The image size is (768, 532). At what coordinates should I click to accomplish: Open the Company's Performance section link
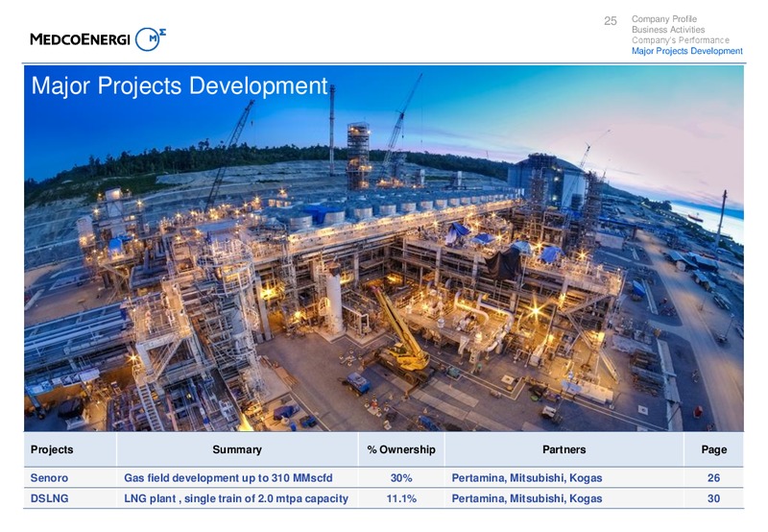(680, 40)
